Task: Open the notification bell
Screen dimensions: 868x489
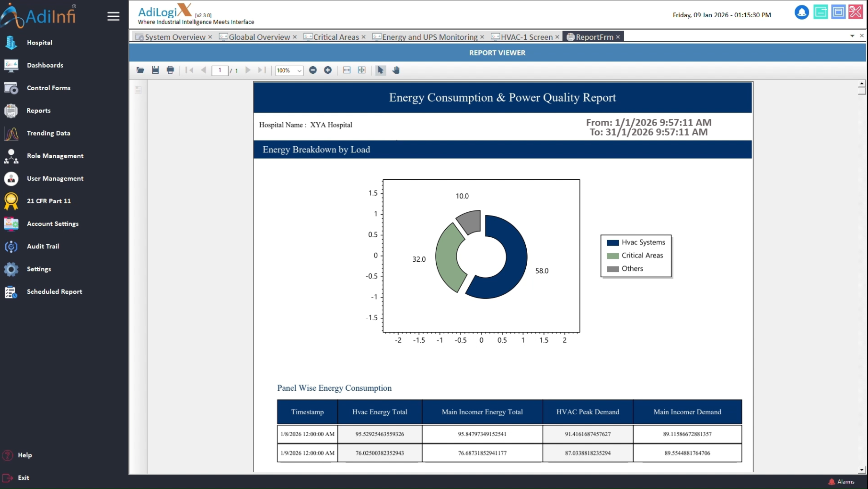Action: click(x=801, y=12)
